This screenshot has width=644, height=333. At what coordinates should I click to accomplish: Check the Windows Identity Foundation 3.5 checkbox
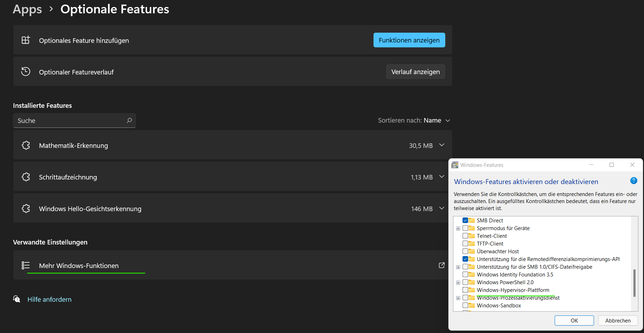pos(465,274)
